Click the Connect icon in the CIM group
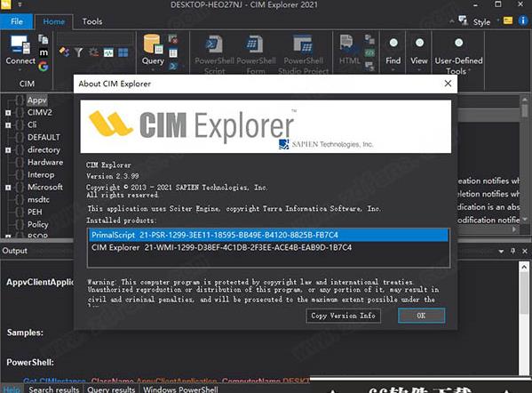532x393 pixels. (x=20, y=44)
